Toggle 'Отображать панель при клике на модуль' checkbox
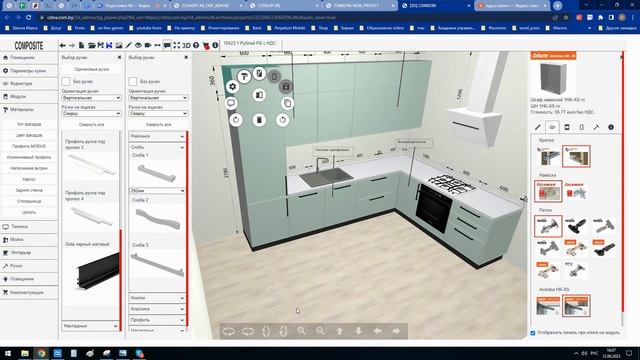The height and width of the screenshot is (360, 640). click(533, 333)
